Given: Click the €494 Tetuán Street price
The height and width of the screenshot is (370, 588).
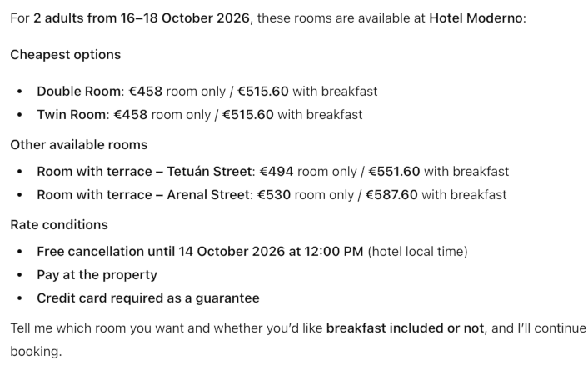Looking at the screenshot, I should (277, 172).
